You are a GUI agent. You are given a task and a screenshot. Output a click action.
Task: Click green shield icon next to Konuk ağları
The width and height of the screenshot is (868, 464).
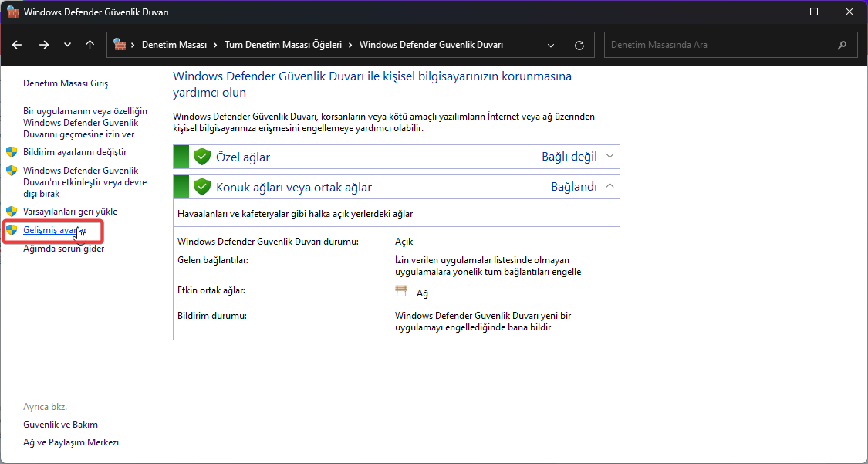202,187
